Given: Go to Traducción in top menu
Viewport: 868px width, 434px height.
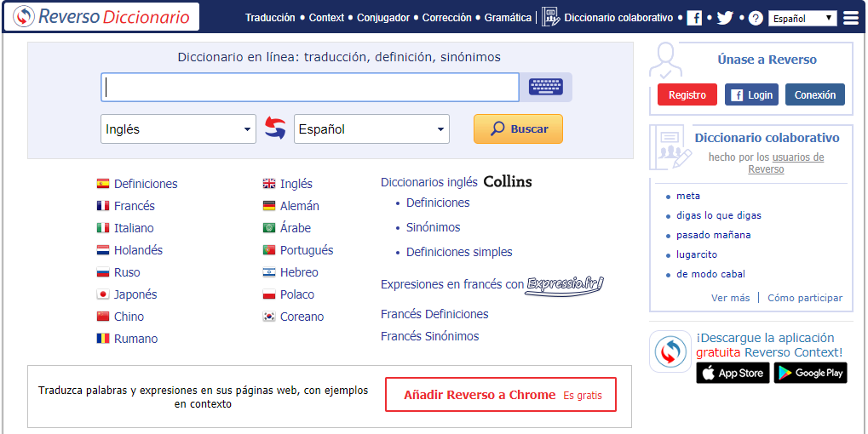Looking at the screenshot, I should pyautogui.click(x=270, y=18).
